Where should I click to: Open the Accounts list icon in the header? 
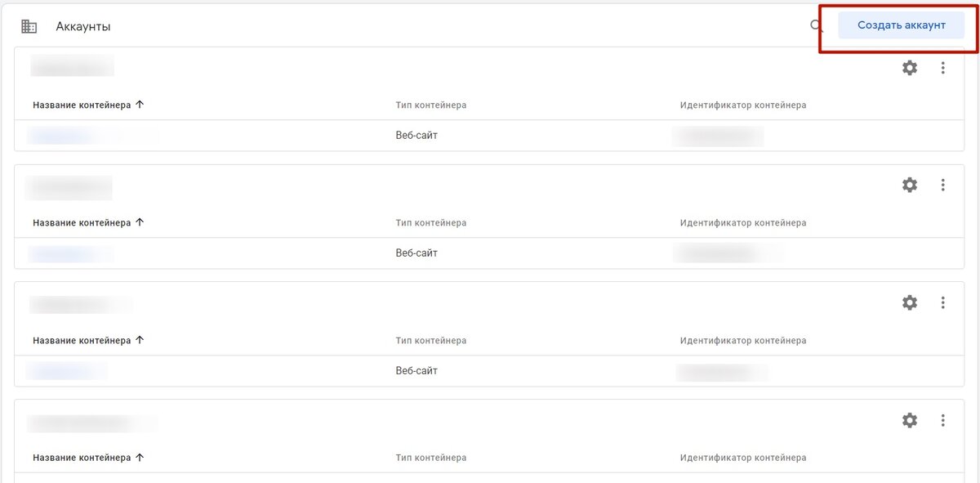pyautogui.click(x=29, y=25)
